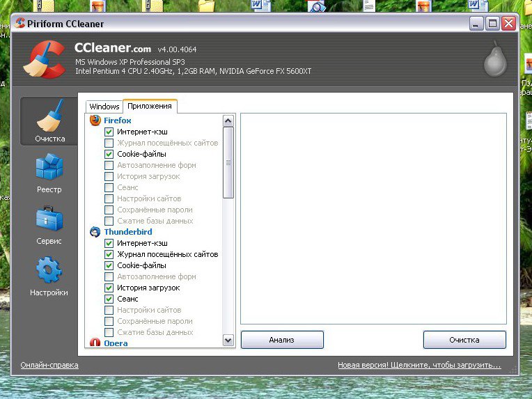The image size is (532, 399).
Task: Select the Приложения tab
Action: [x=150, y=106]
